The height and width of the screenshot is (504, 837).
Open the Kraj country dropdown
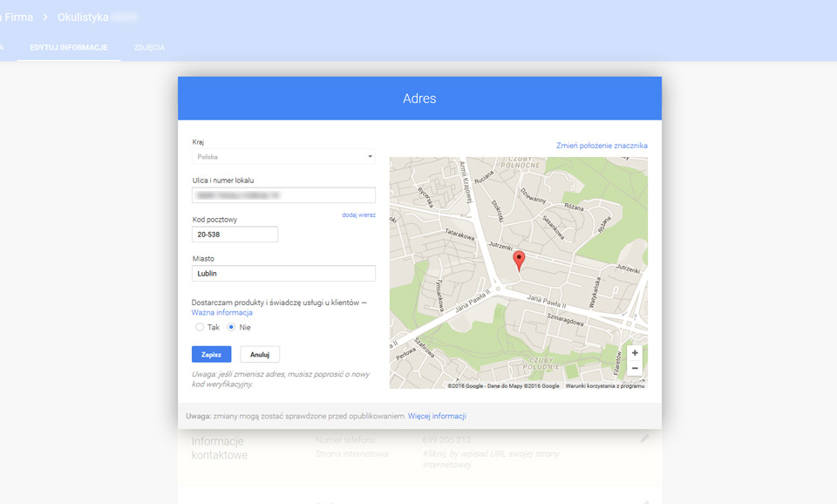click(283, 156)
